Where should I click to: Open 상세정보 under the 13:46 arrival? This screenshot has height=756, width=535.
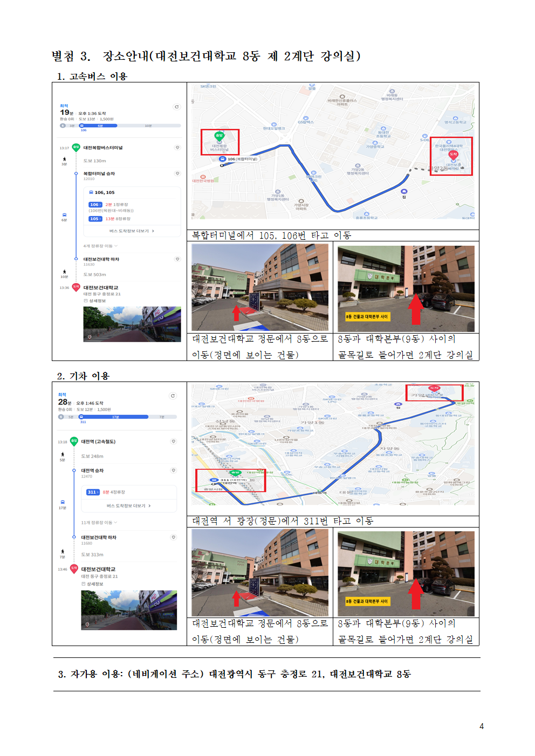pos(92,584)
